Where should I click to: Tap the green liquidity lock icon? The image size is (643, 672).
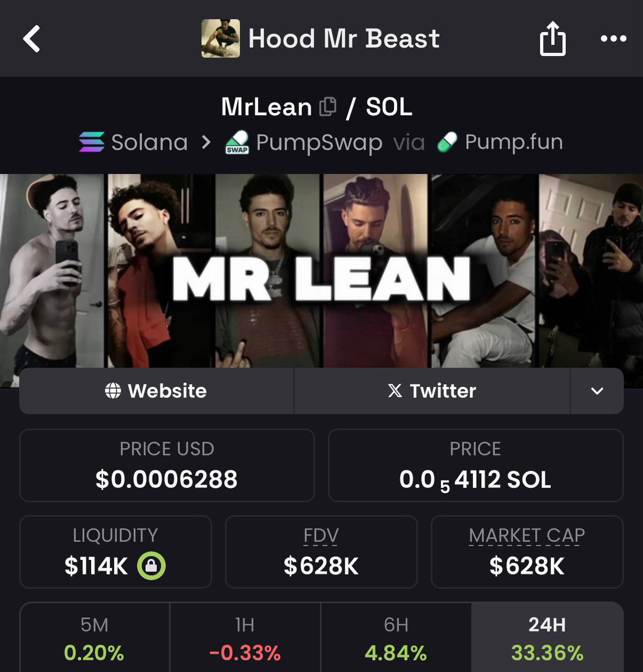(152, 566)
